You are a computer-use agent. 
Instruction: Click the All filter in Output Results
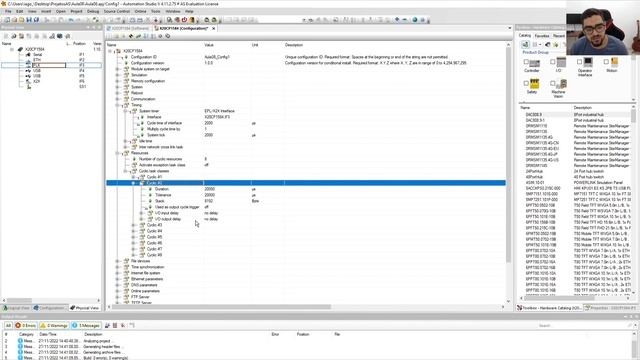coord(8,326)
